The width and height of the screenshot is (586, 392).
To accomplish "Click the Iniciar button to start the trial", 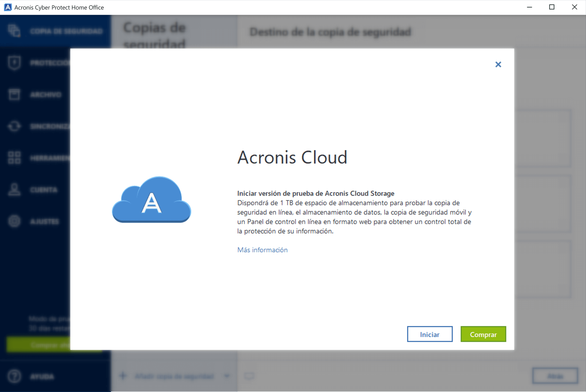I will pyautogui.click(x=429, y=334).
